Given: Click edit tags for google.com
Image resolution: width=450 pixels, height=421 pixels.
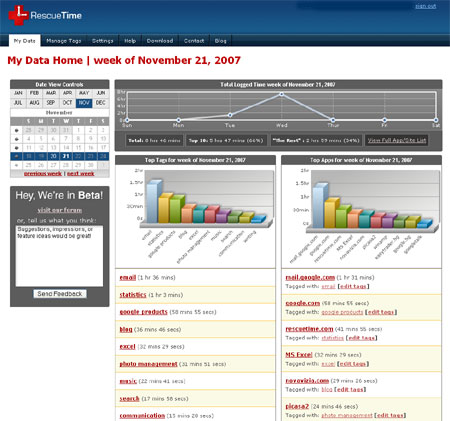Looking at the screenshot, I should pos(381,312).
